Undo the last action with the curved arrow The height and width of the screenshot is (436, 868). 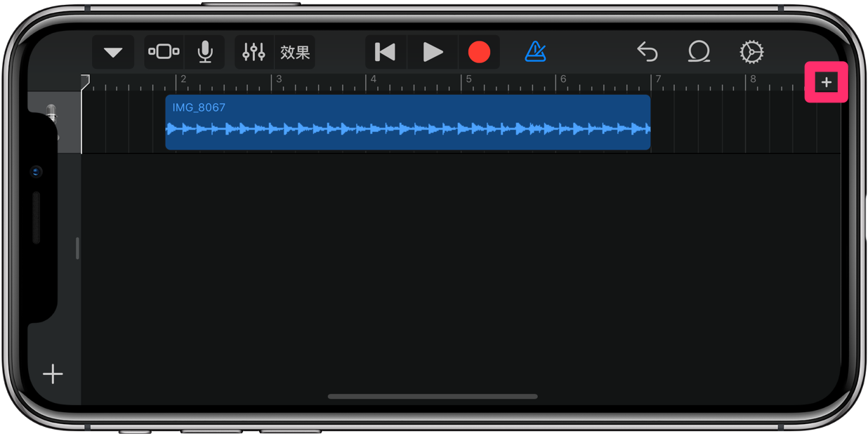[647, 52]
